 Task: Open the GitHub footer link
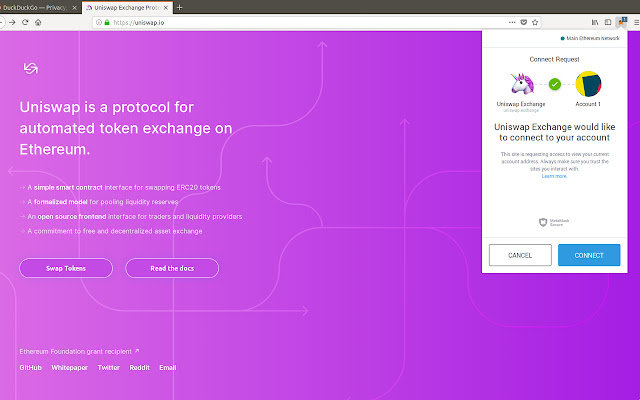(31, 368)
